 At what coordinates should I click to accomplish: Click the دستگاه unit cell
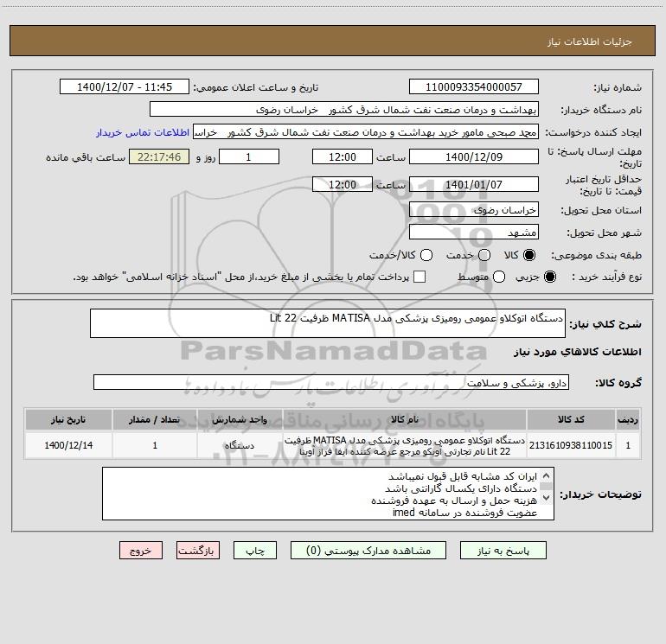[x=240, y=445]
